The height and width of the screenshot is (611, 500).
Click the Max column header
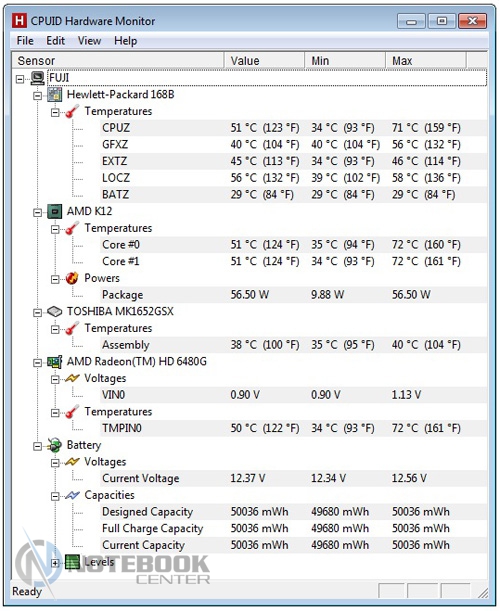coord(426,61)
